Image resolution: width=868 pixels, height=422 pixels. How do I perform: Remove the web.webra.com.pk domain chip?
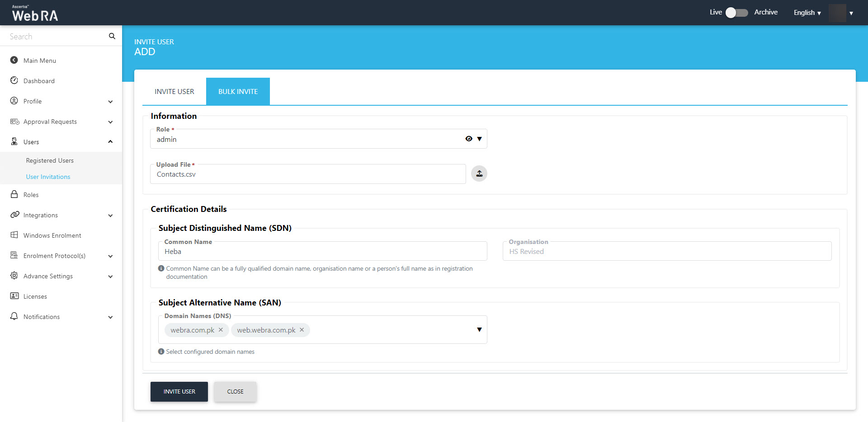point(302,330)
